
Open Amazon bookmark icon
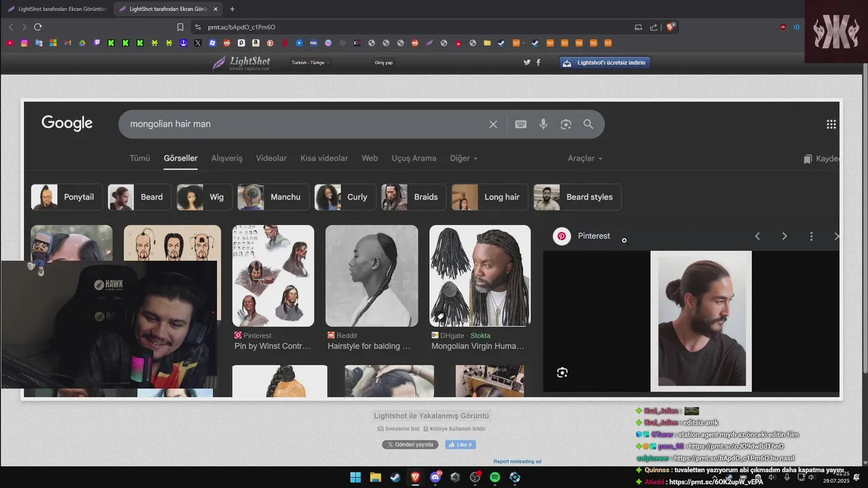[256, 43]
